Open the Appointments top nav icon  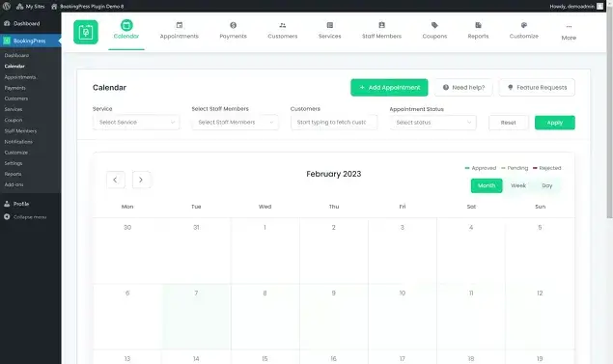(179, 25)
